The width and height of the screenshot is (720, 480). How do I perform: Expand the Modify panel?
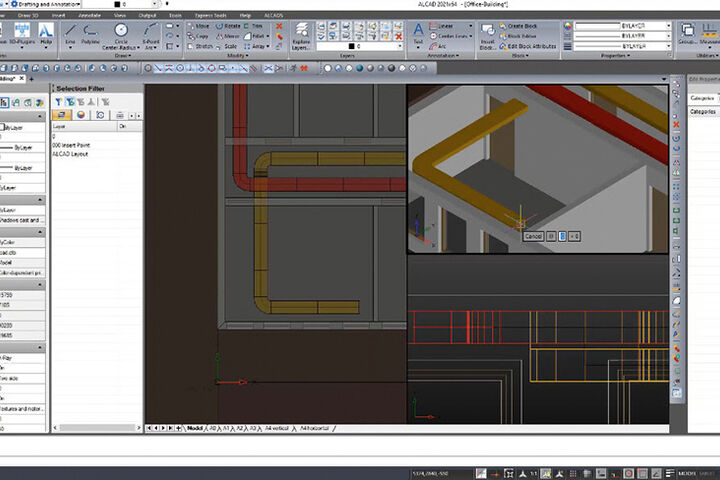coord(237,56)
